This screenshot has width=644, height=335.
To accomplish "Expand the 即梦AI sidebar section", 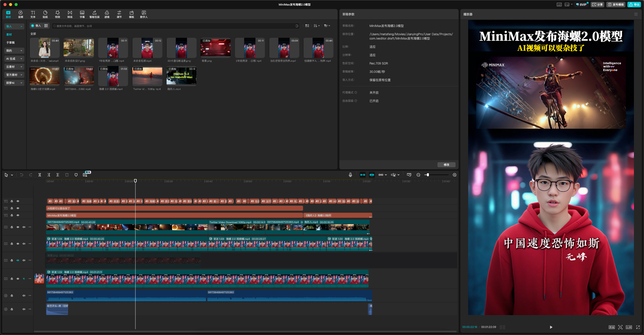I will click(x=14, y=83).
